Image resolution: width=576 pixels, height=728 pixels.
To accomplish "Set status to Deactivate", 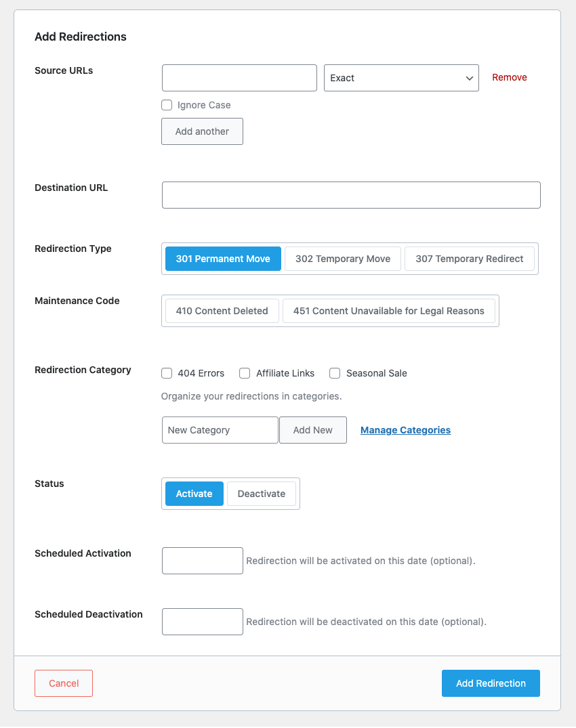I will tap(261, 494).
